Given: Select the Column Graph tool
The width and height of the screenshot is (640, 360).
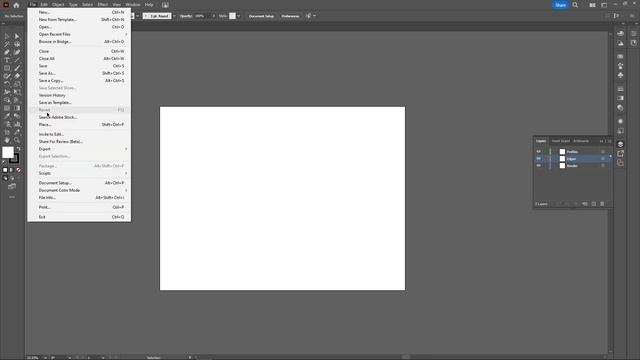Looking at the screenshot, I should click(x=17, y=124).
